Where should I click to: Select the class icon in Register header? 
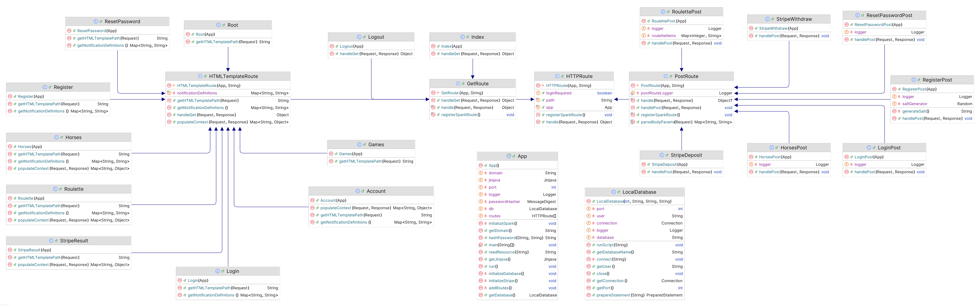tap(45, 87)
